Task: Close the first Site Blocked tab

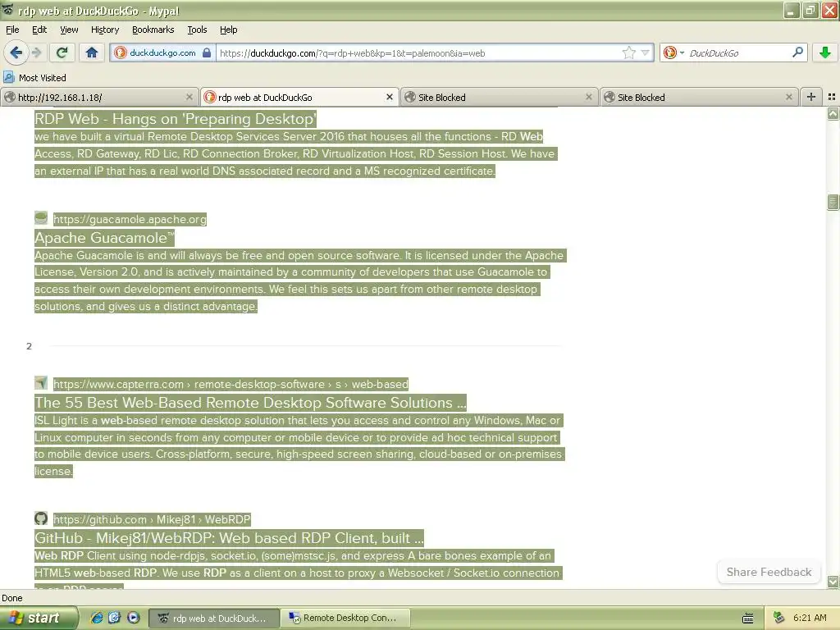Action: point(589,97)
